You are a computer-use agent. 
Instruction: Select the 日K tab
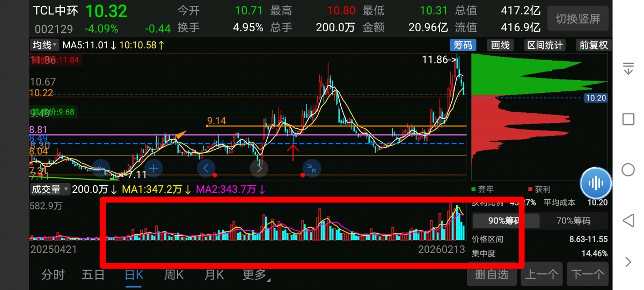click(134, 274)
